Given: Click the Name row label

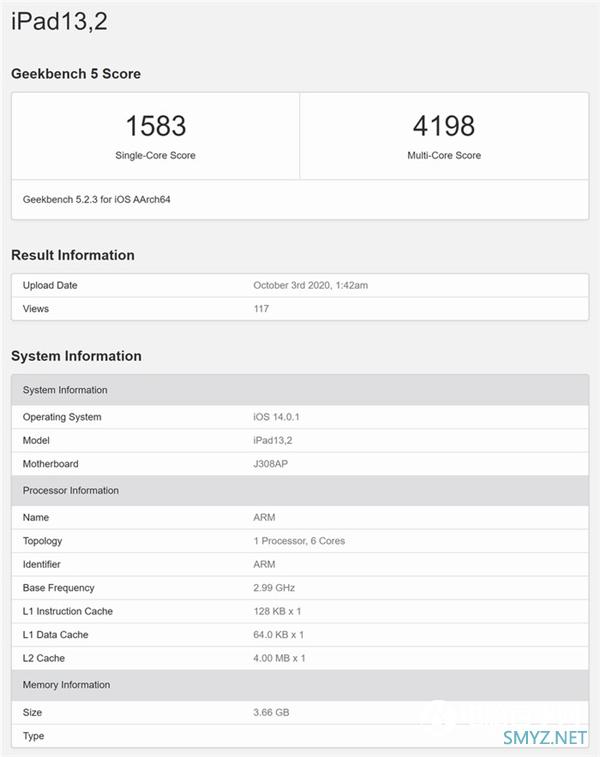Looking at the screenshot, I should pos(36,518).
